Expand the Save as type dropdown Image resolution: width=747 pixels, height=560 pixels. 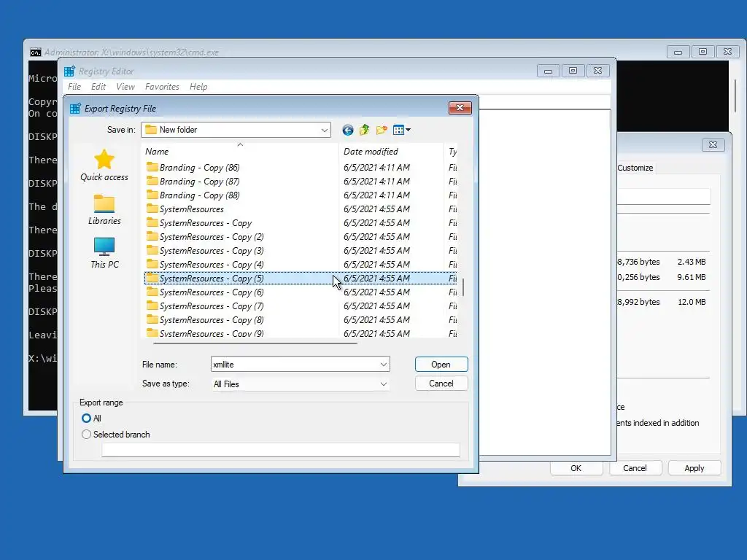click(x=384, y=384)
